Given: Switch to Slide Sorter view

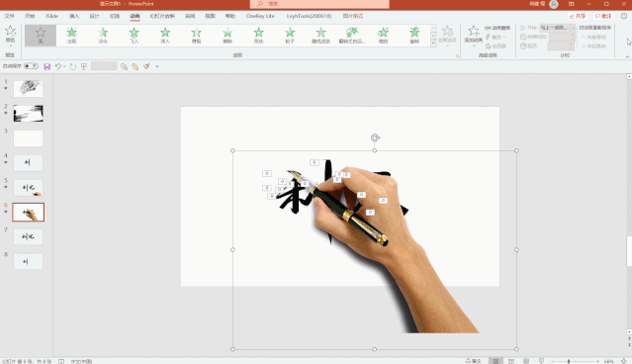Looking at the screenshot, I should [x=511, y=361].
